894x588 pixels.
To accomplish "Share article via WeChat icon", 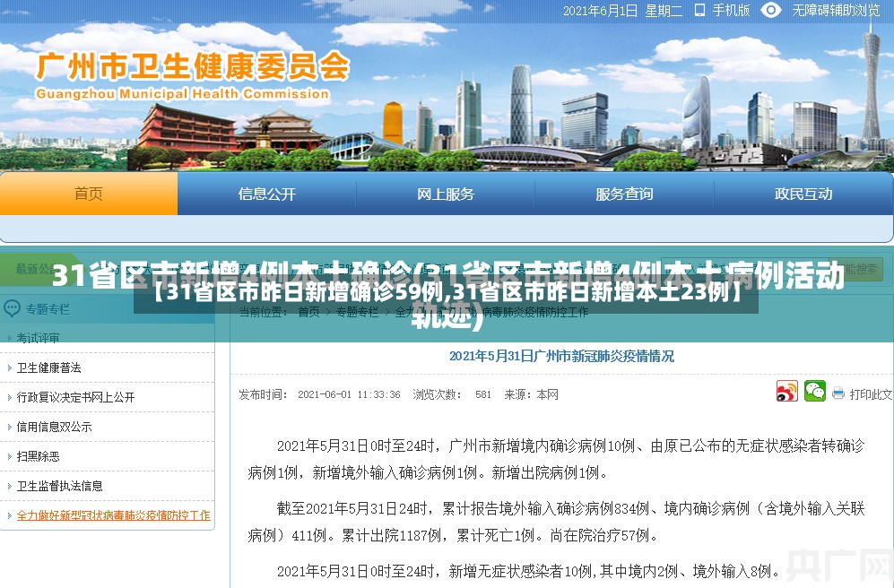I will 815,392.
